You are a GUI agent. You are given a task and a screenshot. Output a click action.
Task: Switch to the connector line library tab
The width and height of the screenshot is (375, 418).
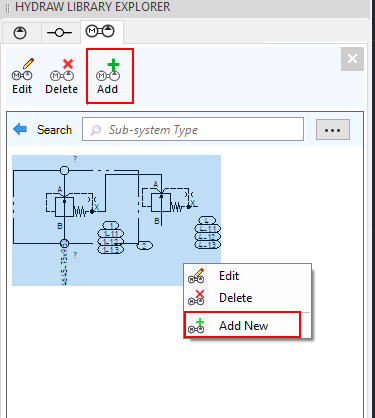60,33
